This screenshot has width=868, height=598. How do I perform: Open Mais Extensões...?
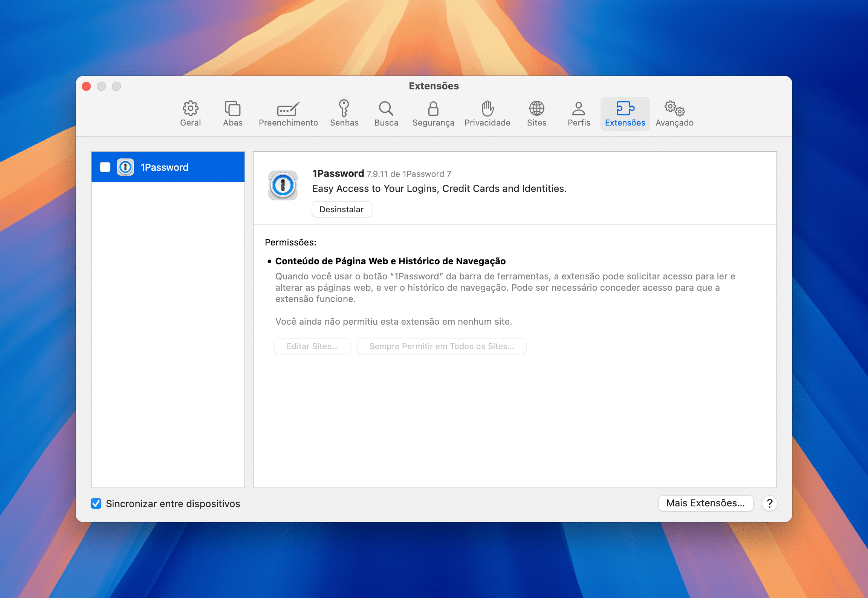tap(706, 503)
